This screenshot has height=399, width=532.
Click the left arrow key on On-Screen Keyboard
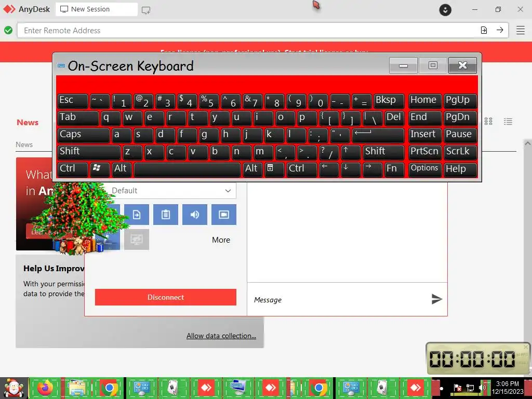pos(329,169)
